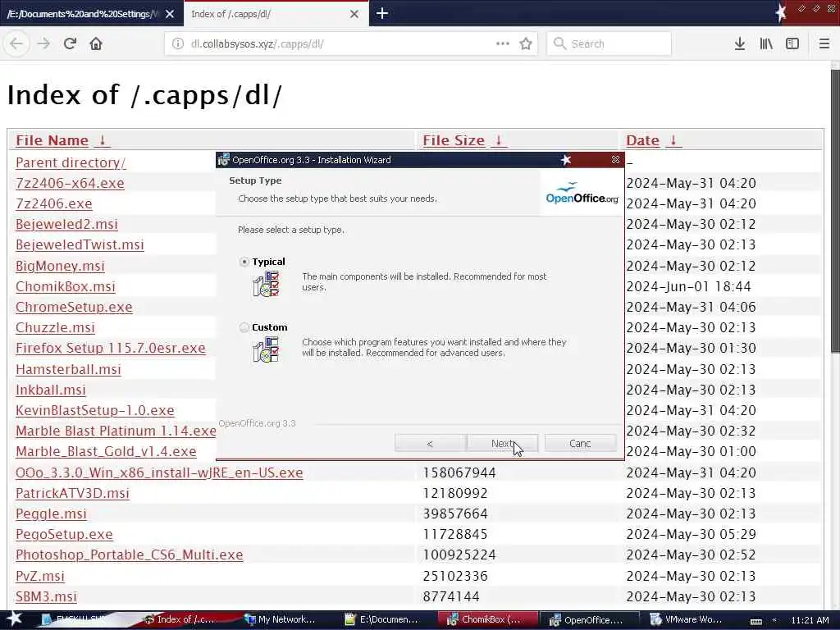The image size is (840, 630).
Task: Open the Bejeweled2.msi link
Action: [66, 224]
